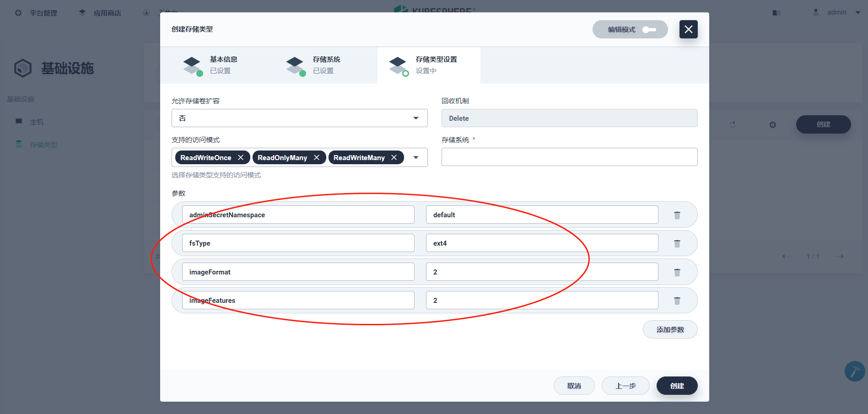Click the 上一步 button

coord(625,386)
